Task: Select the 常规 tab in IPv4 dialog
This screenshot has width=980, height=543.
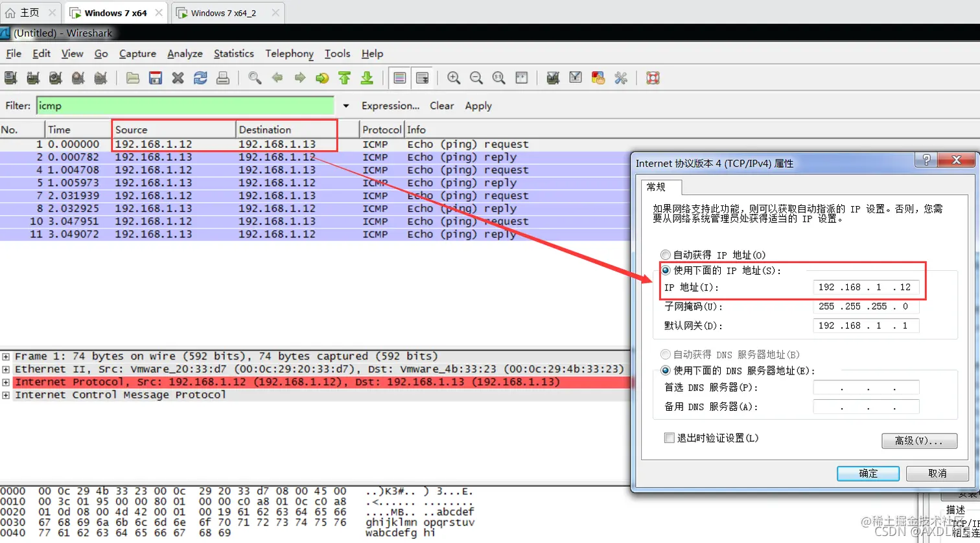Action: point(661,187)
